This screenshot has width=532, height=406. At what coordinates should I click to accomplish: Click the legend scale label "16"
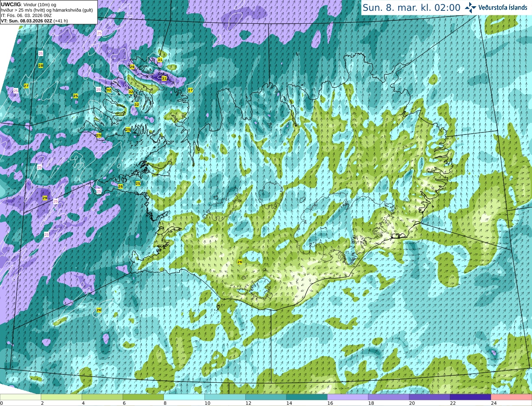(x=330, y=403)
